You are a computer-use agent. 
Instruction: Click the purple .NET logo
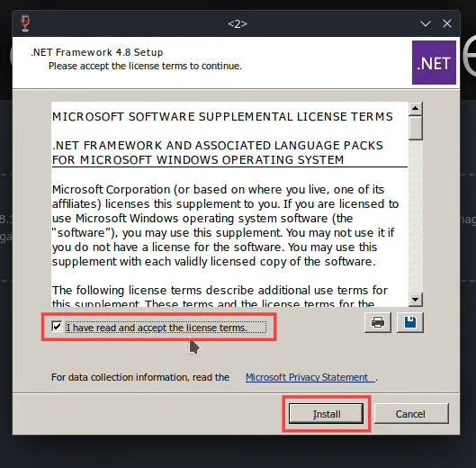pyautogui.click(x=434, y=63)
